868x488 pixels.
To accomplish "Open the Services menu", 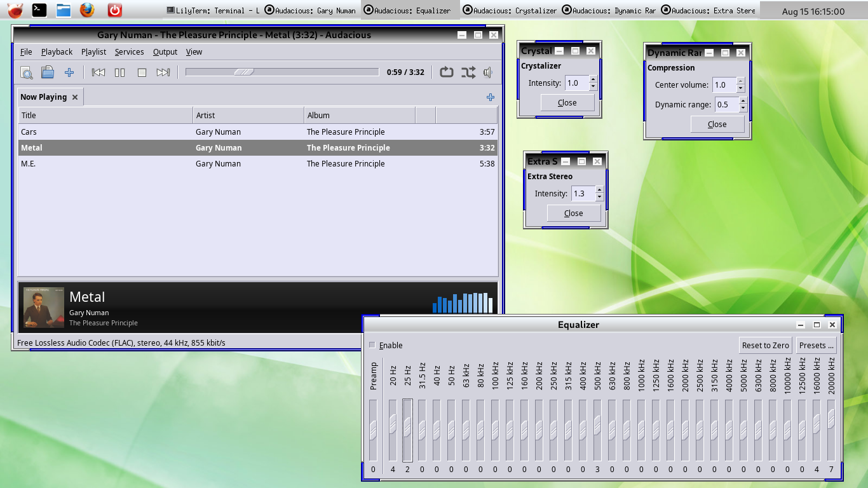I will point(129,52).
